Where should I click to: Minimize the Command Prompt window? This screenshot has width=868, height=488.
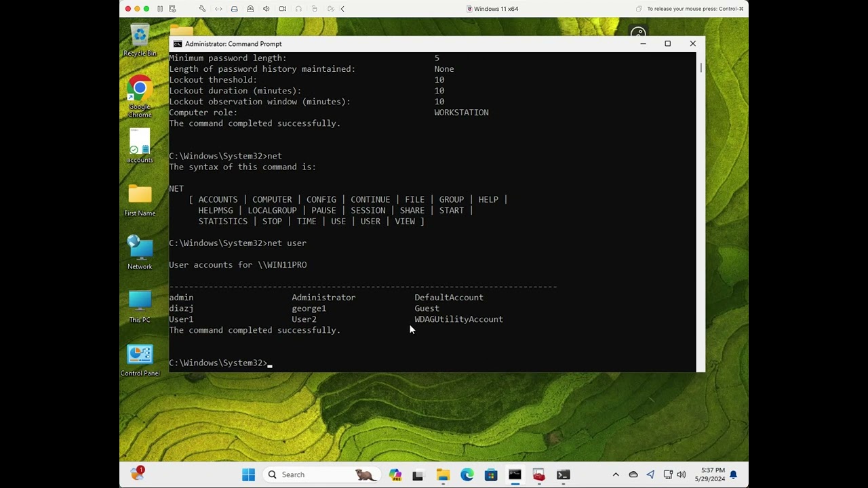pos(643,44)
